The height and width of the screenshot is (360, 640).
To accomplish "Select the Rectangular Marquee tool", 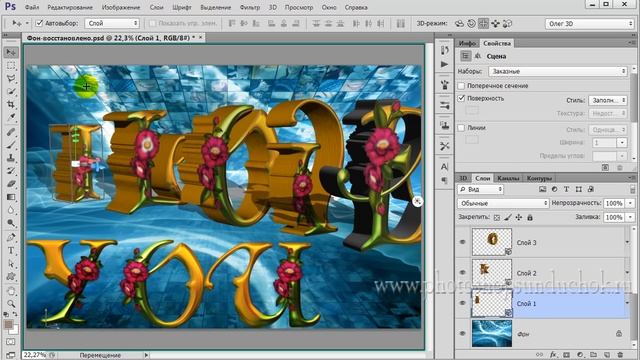I will [x=11, y=65].
